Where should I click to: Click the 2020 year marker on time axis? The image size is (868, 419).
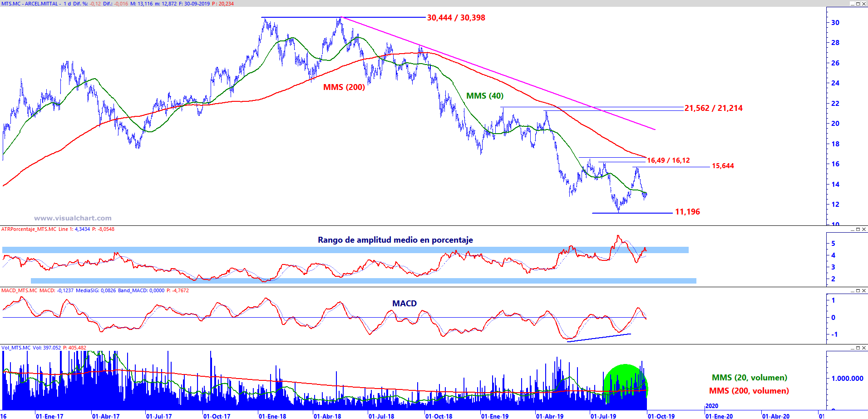[x=712, y=406]
